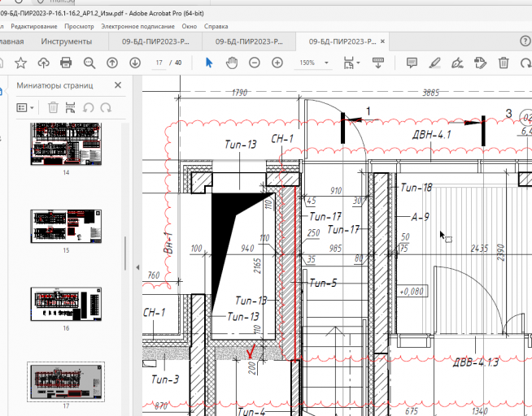
Task: Select the arrow selection tool
Action: point(209,63)
